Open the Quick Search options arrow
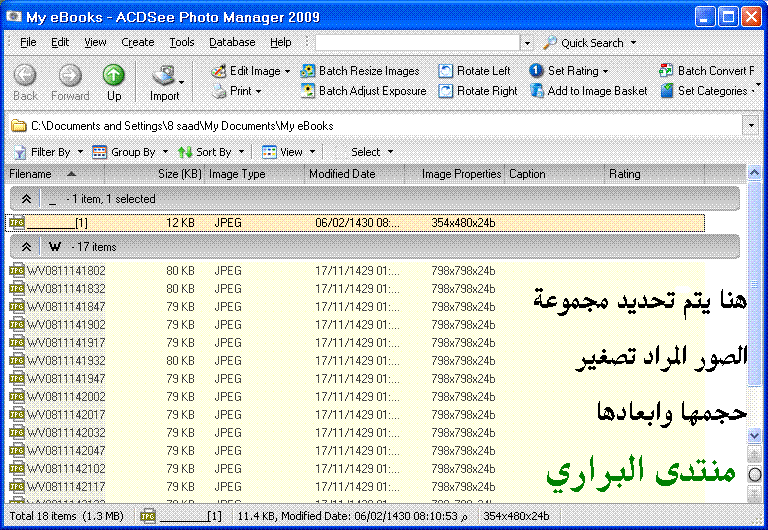This screenshot has height=530, width=768. click(633, 43)
